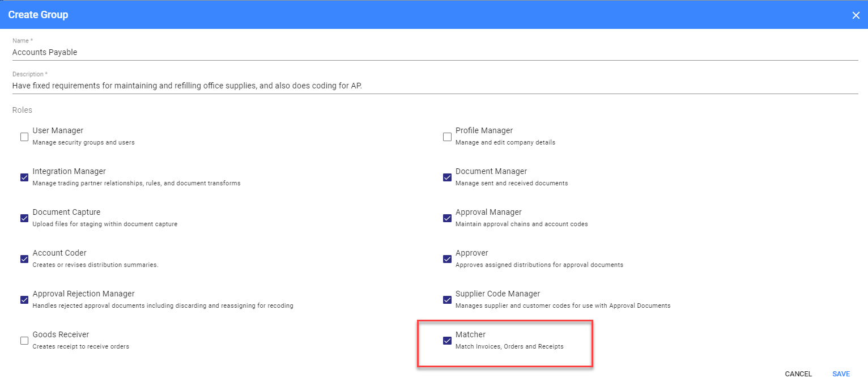Image resolution: width=868 pixels, height=386 pixels.
Task: Uncheck the Integration Manager role
Action: [x=24, y=177]
